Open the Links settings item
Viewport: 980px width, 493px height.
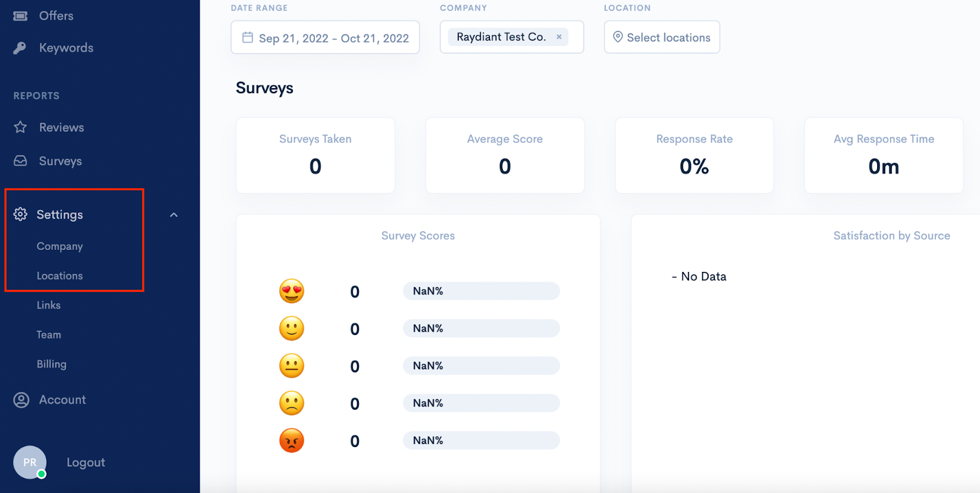[x=48, y=305]
